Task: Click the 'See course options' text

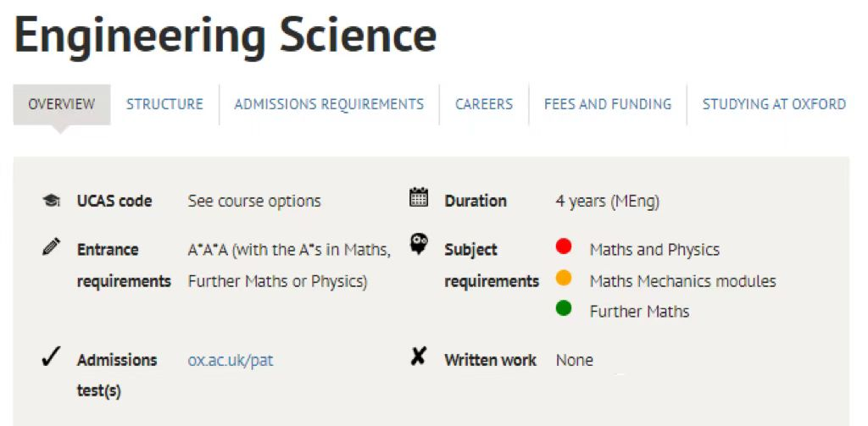Action: pos(254,201)
